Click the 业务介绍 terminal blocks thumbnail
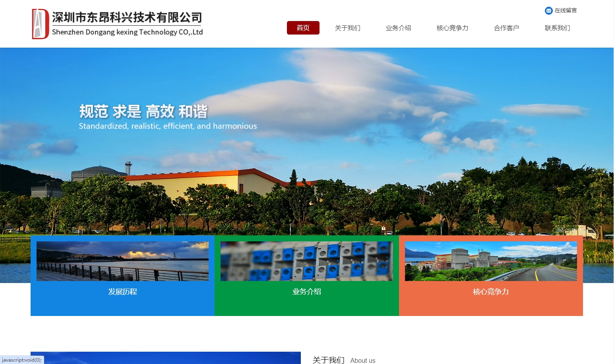The width and height of the screenshot is (614, 364). pyautogui.click(x=306, y=261)
